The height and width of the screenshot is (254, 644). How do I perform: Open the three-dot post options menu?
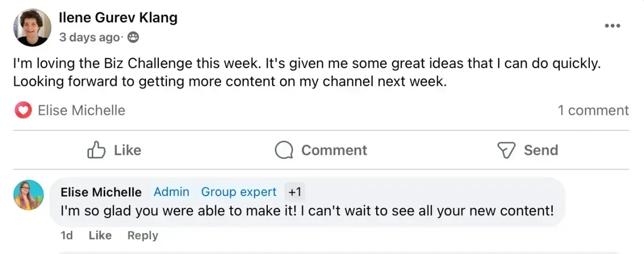click(612, 26)
